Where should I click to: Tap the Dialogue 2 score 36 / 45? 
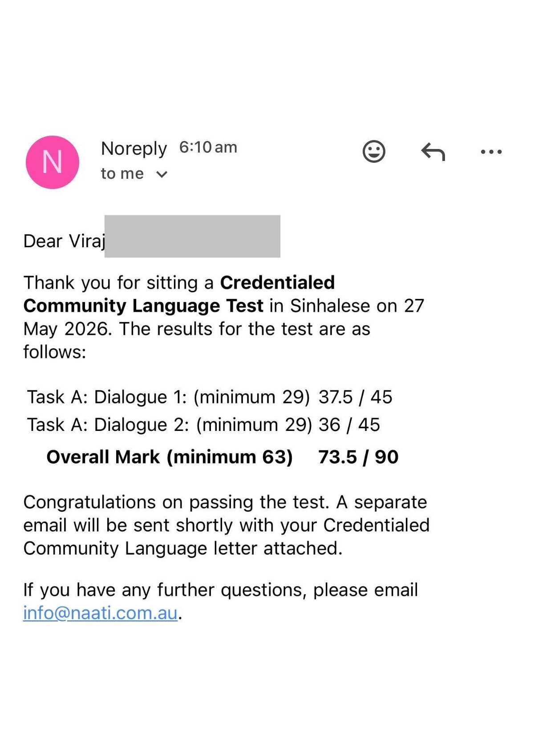point(349,425)
